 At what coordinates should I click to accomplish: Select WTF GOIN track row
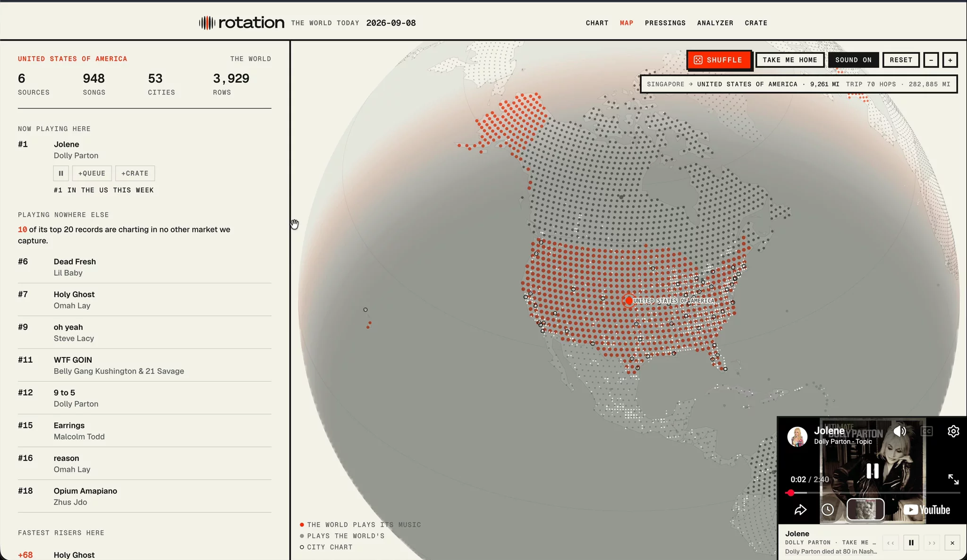point(144,365)
